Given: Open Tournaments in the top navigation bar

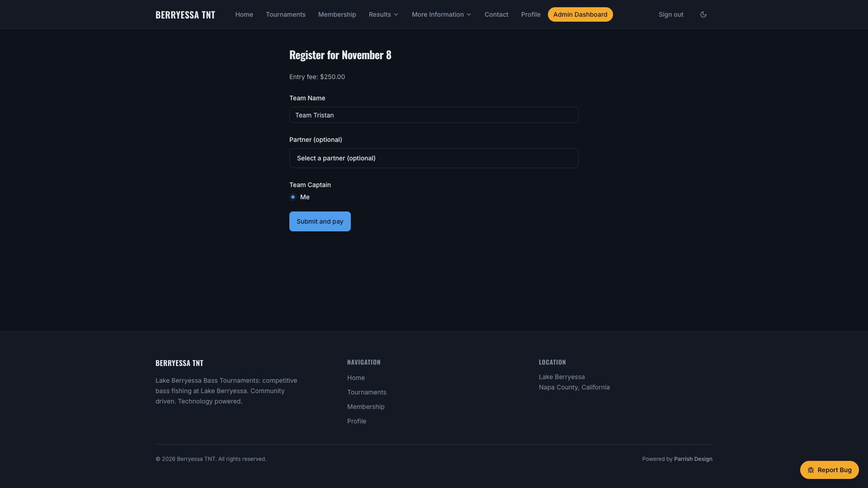Looking at the screenshot, I should tap(286, 14).
